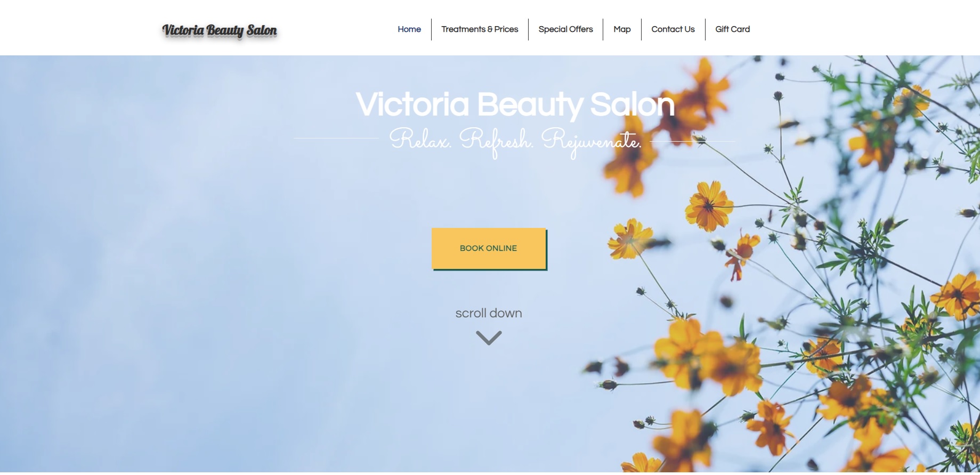Click the Victoria Beauty Salon header logo
This screenshot has height=475, width=980.
coord(220,31)
